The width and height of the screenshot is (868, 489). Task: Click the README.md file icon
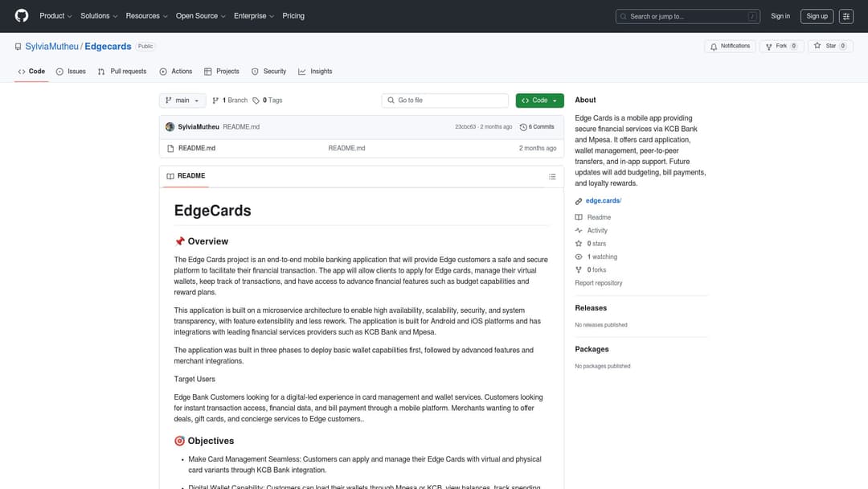click(170, 149)
